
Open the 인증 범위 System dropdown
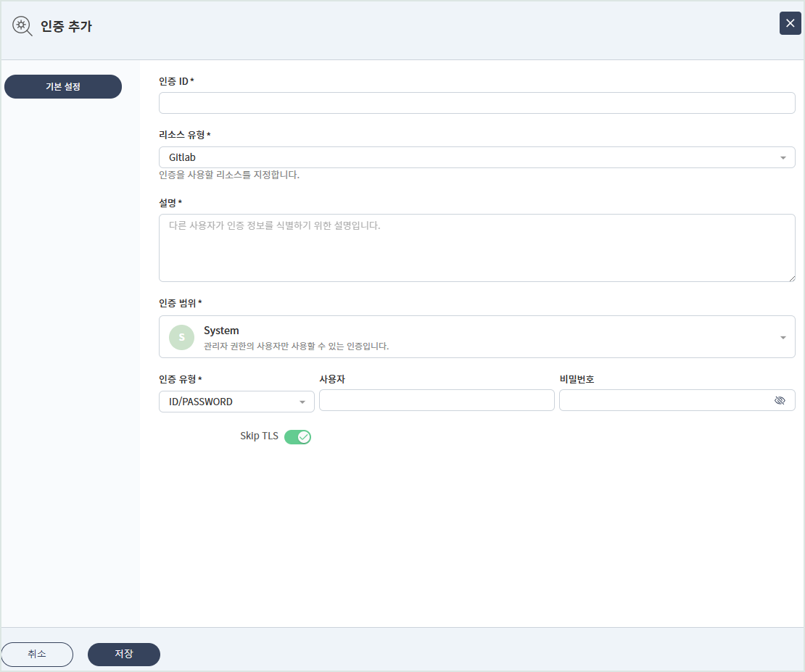coord(477,337)
